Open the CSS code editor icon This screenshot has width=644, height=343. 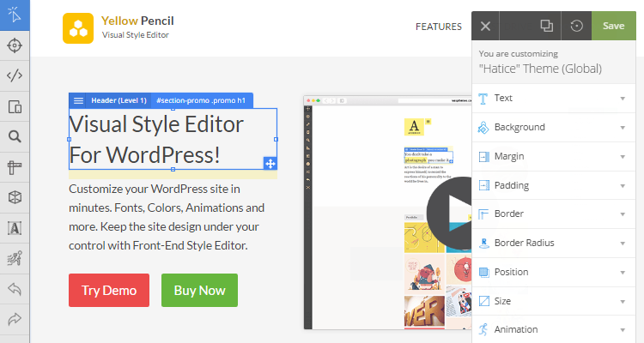(x=15, y=75)
